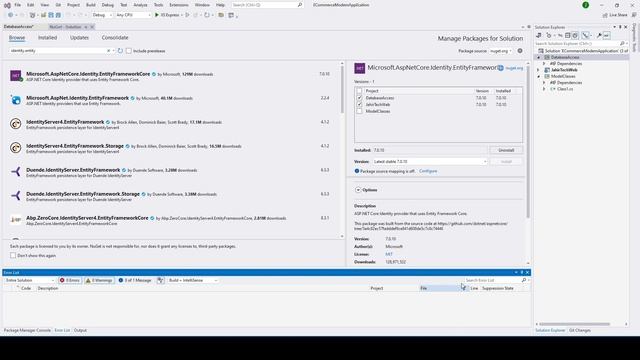This screenshot has width=640, height=360.
Task: Open the Build menu
Action: 91,5
